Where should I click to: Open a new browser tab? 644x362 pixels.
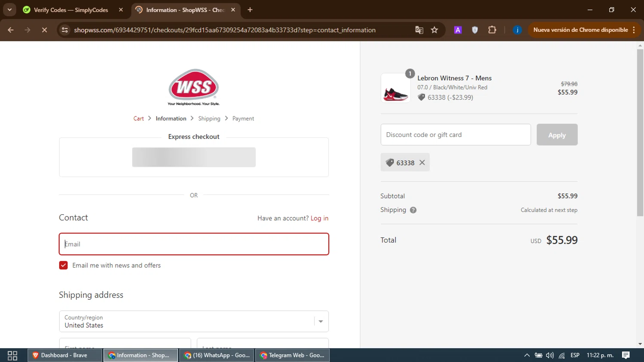(250, 10)
